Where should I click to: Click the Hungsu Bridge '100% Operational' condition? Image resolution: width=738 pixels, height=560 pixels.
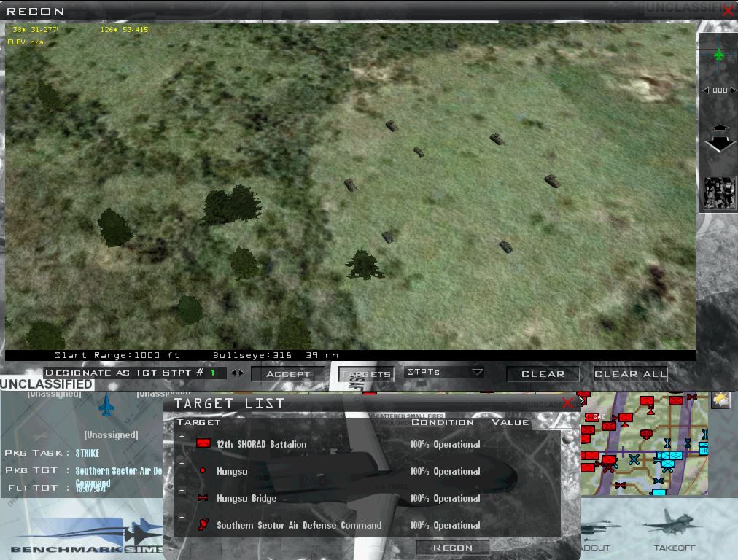445,498
